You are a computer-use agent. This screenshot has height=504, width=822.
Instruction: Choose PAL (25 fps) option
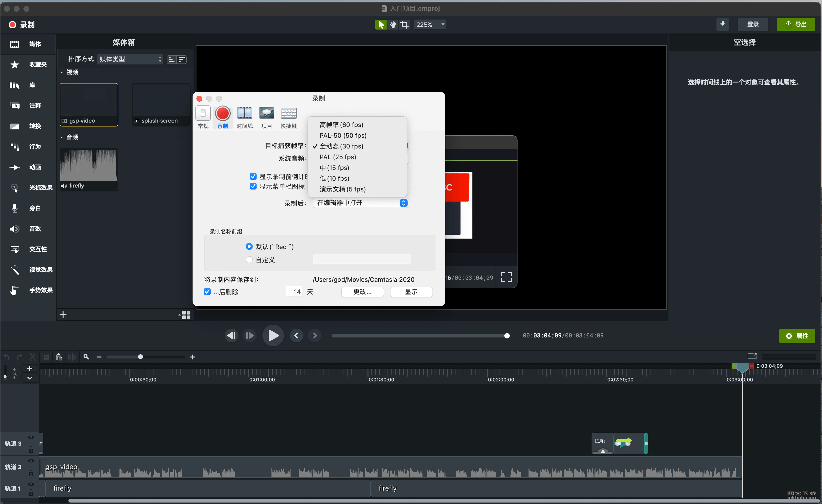[x=357, y=157]
